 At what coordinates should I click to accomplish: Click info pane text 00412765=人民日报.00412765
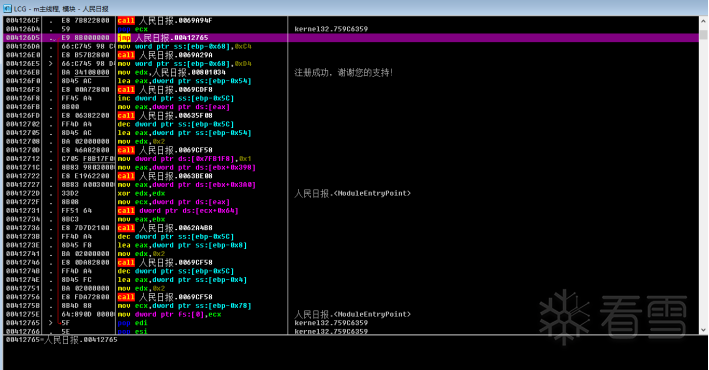[x=61, y=340]
